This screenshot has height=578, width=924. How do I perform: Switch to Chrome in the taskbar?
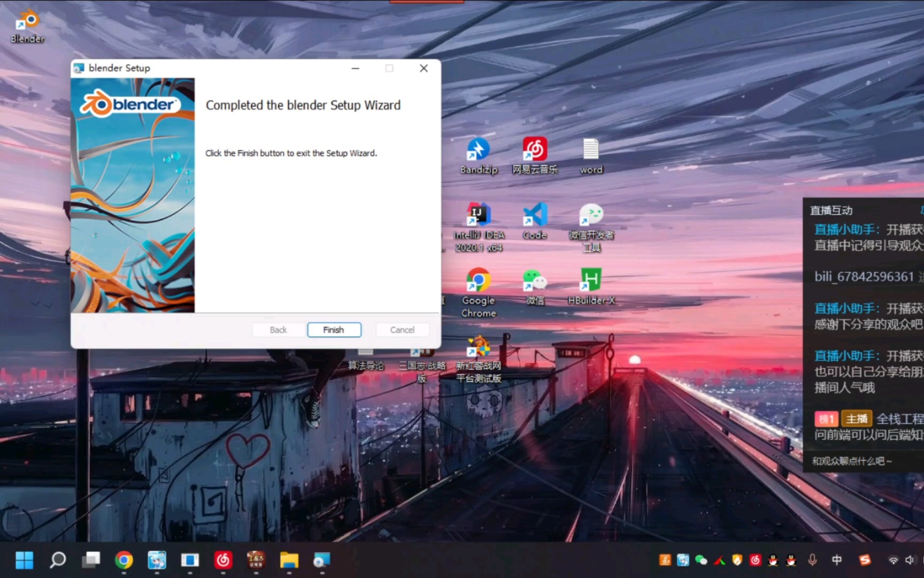(124, 560)
